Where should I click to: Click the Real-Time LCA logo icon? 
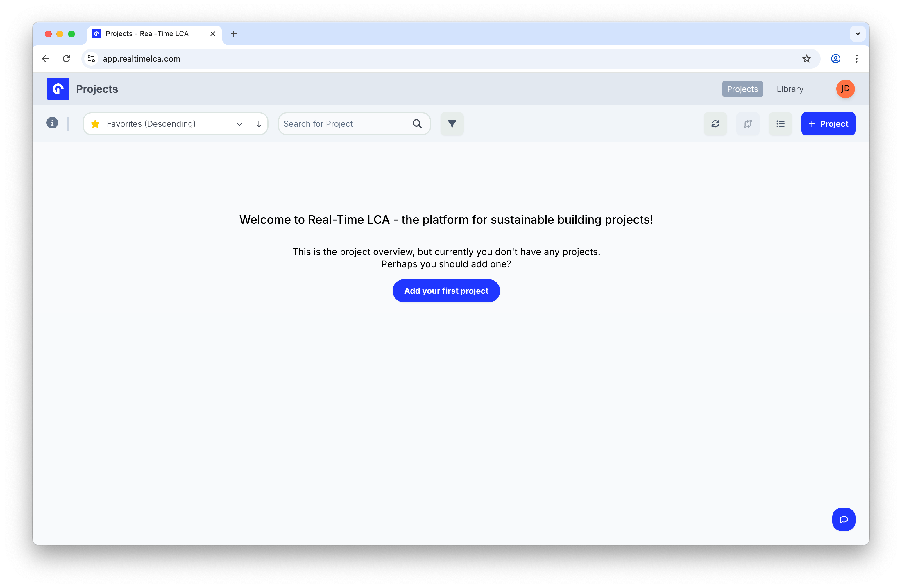(x=58, y=89)
